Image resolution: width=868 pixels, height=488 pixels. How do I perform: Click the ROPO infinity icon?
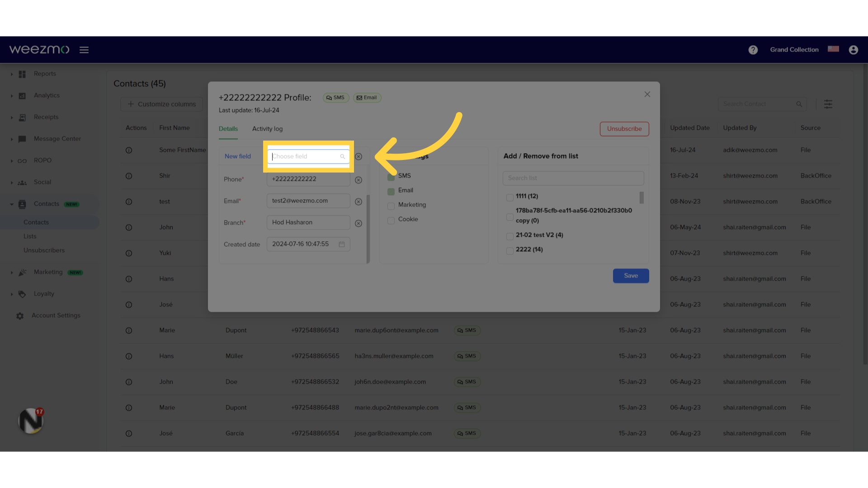click(x=22, y=161)
